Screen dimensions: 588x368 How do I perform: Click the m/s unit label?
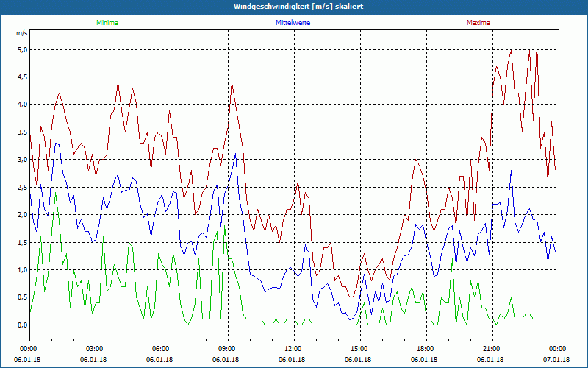[21, 33]
